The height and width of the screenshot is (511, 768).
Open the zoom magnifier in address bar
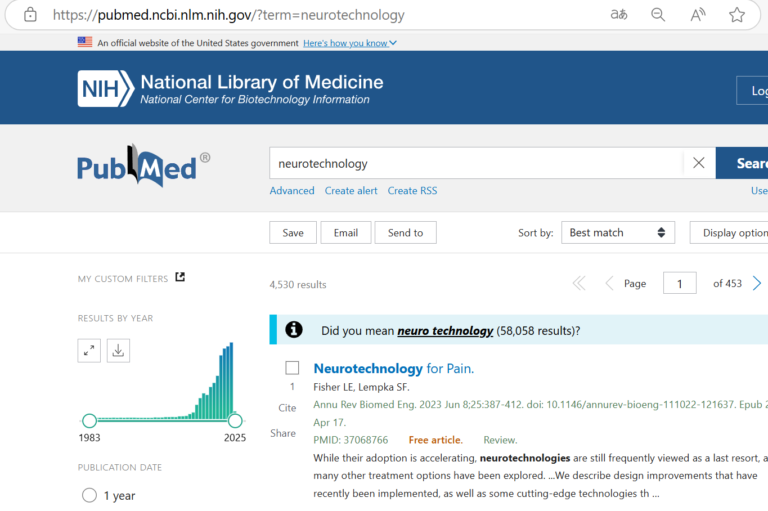point(658,15)
